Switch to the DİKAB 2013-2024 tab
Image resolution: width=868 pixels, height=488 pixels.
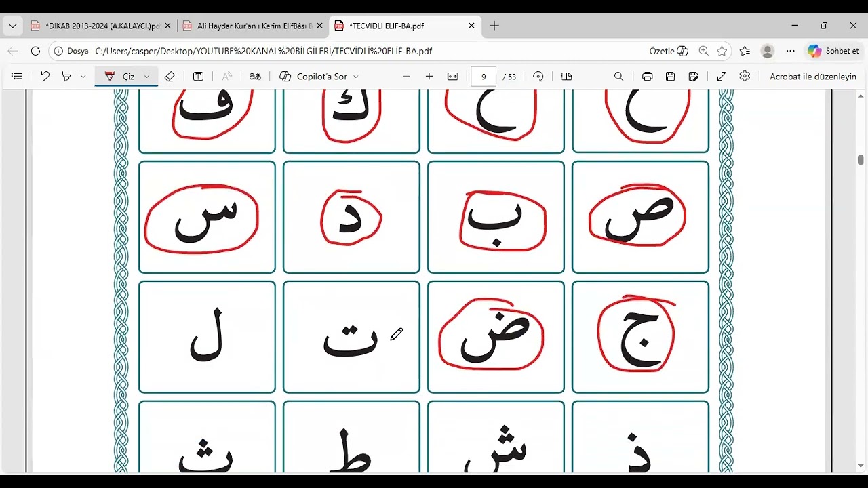(x=100, y=26)
